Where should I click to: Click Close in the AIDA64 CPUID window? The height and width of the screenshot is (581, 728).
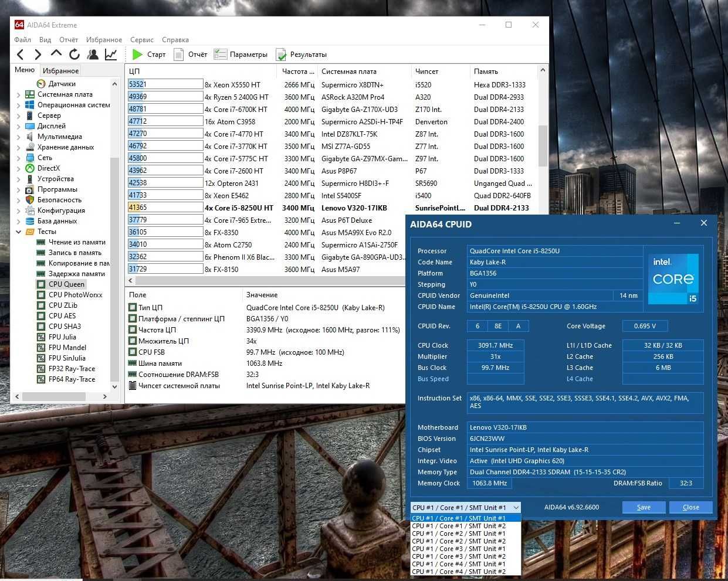tap(690, 507)
